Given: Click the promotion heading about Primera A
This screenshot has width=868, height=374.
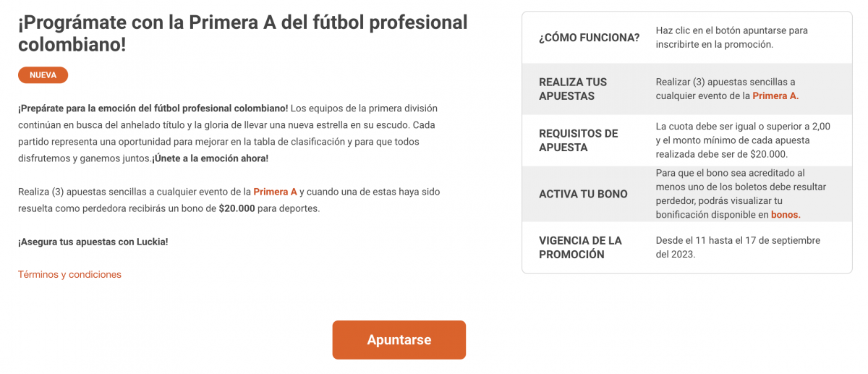Looking at the screenshot, I should [x=242, y=33].
